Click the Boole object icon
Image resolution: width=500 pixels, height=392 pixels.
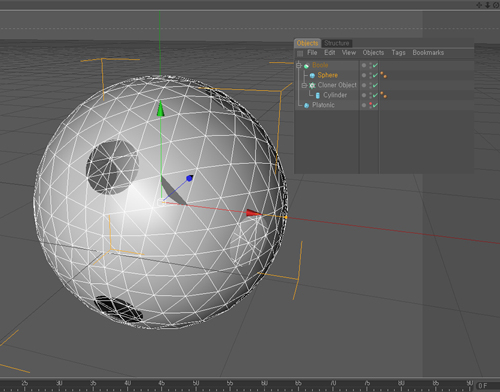pos(306,66)
